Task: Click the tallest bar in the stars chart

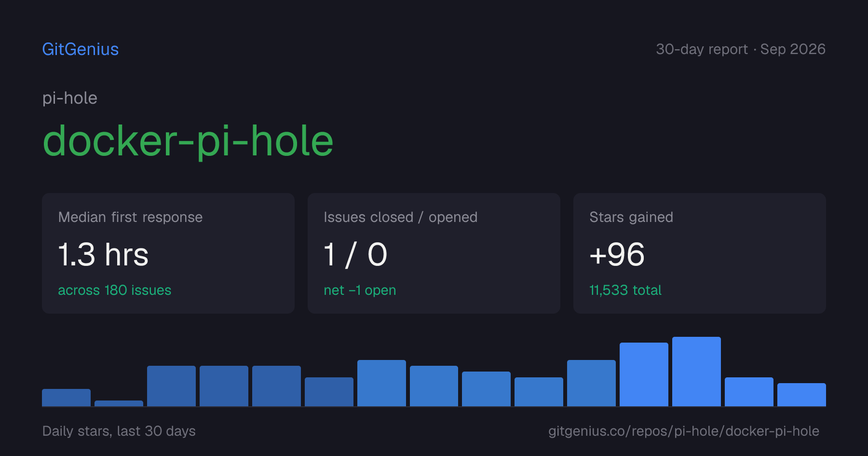Action: 696,372
